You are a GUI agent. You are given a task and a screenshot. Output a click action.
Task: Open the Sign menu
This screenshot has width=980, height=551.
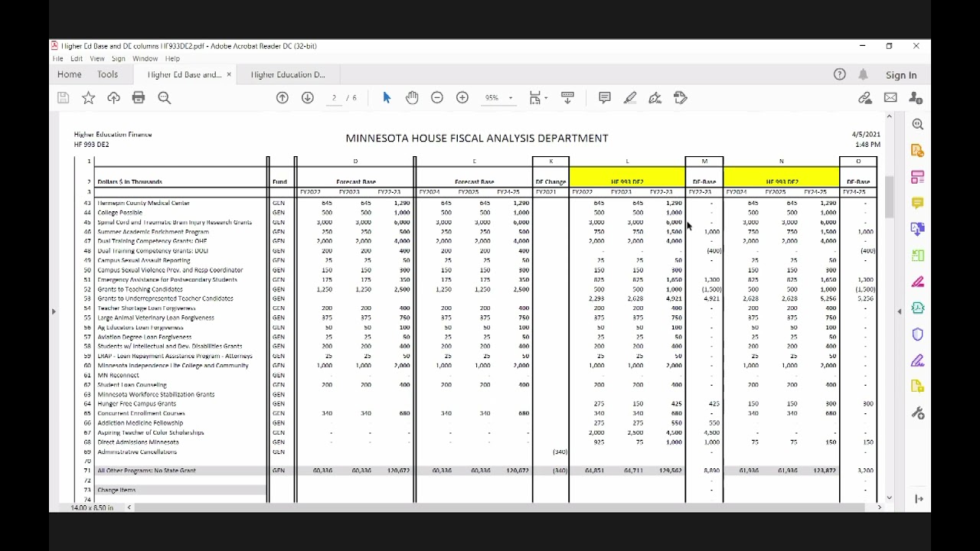(118, 58)
